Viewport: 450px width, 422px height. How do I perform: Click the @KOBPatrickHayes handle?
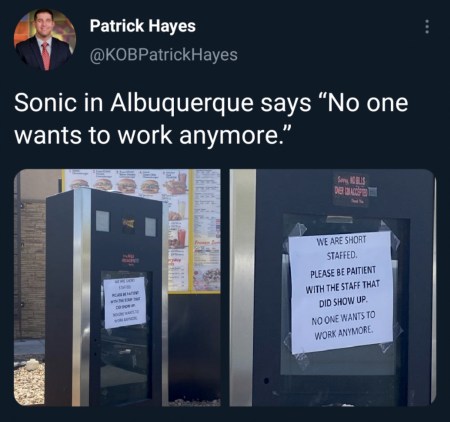click(164, 55)
